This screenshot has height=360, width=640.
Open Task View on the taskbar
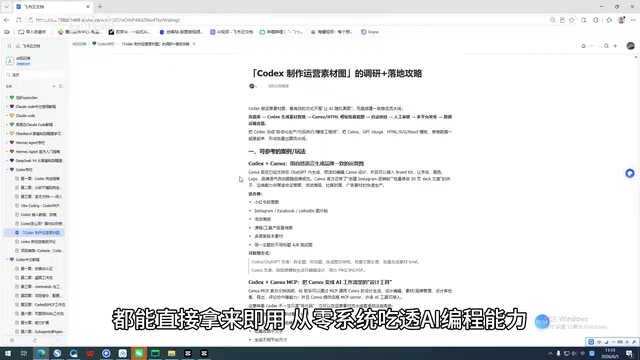[24, 353]
